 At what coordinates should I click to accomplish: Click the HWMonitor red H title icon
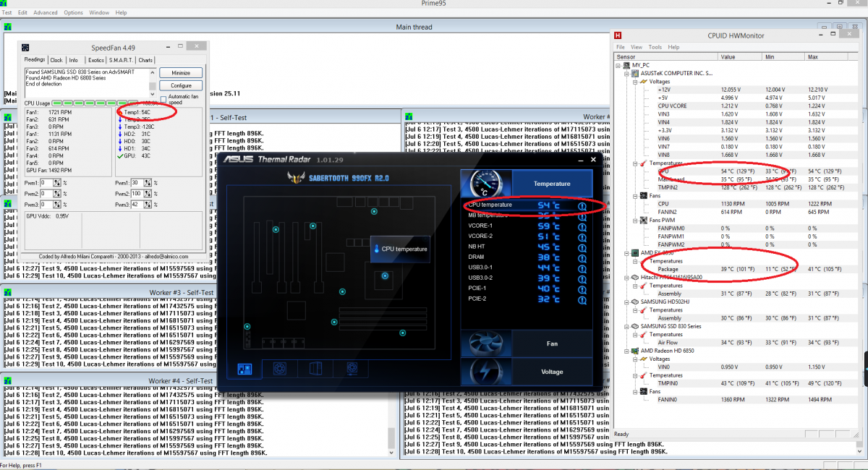618,35
